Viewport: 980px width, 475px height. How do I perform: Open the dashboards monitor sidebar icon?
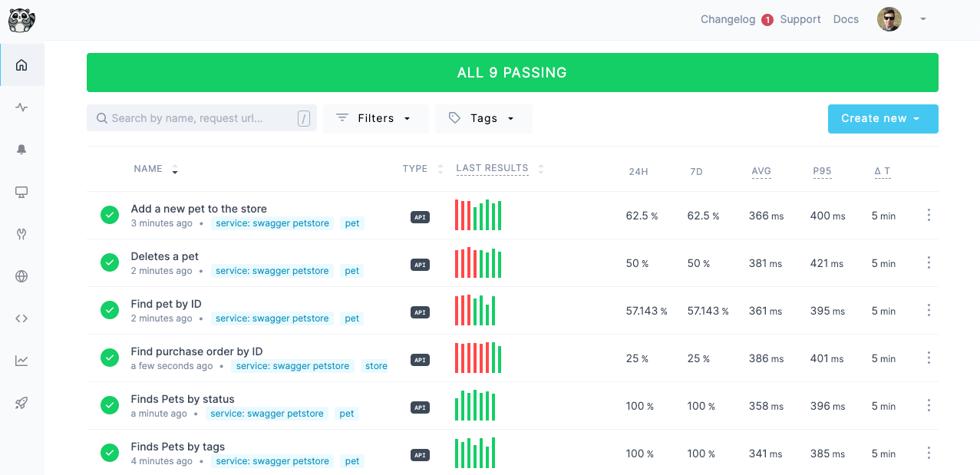click(21, 191)
